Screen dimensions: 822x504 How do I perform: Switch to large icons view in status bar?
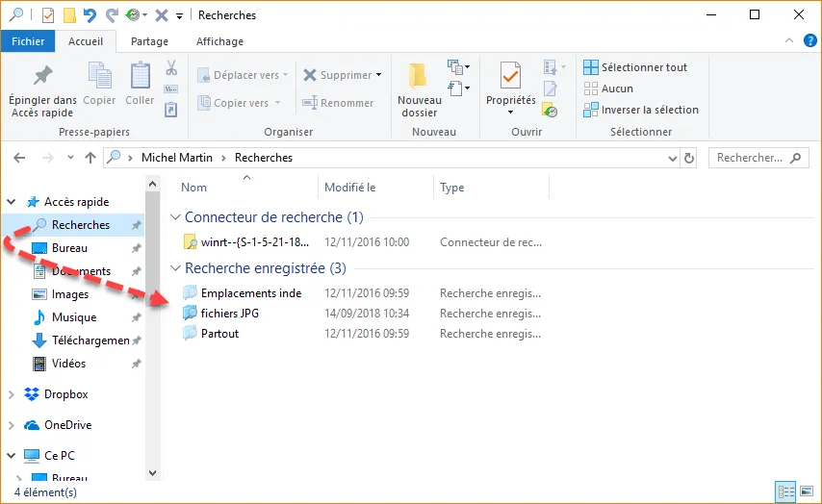click(806, 491)
